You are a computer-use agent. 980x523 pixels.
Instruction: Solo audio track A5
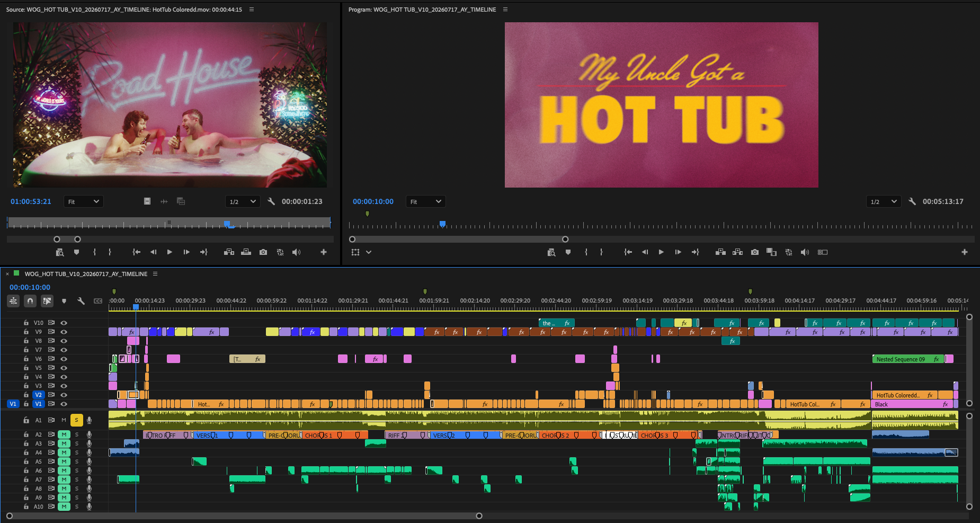tap(76, 462)
